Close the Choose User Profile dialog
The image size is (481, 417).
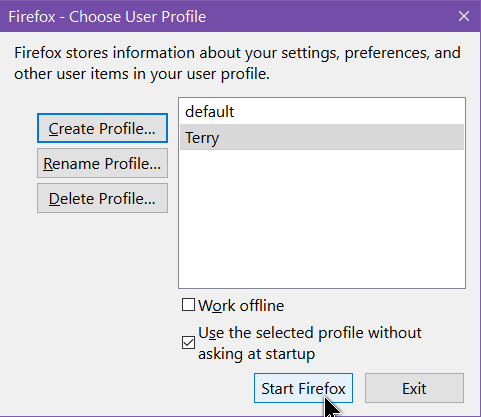pyautogui.click(x=464, y=16)
